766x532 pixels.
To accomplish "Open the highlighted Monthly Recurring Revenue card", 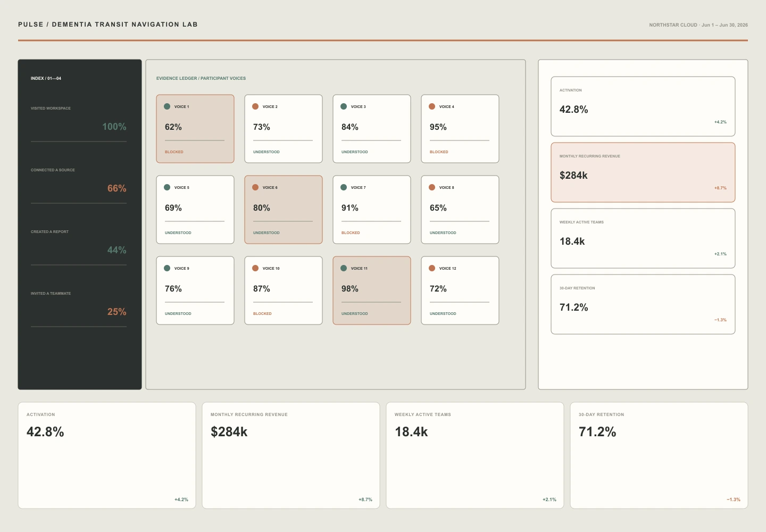I will point(643,172).
